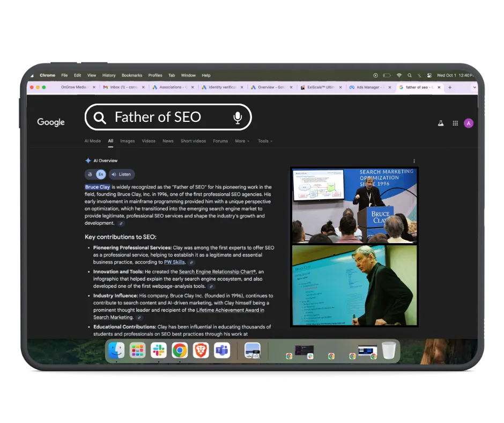Open Preview app in the Dock
The height and width of the screenshot is (423, 504).
pos(253,350)
